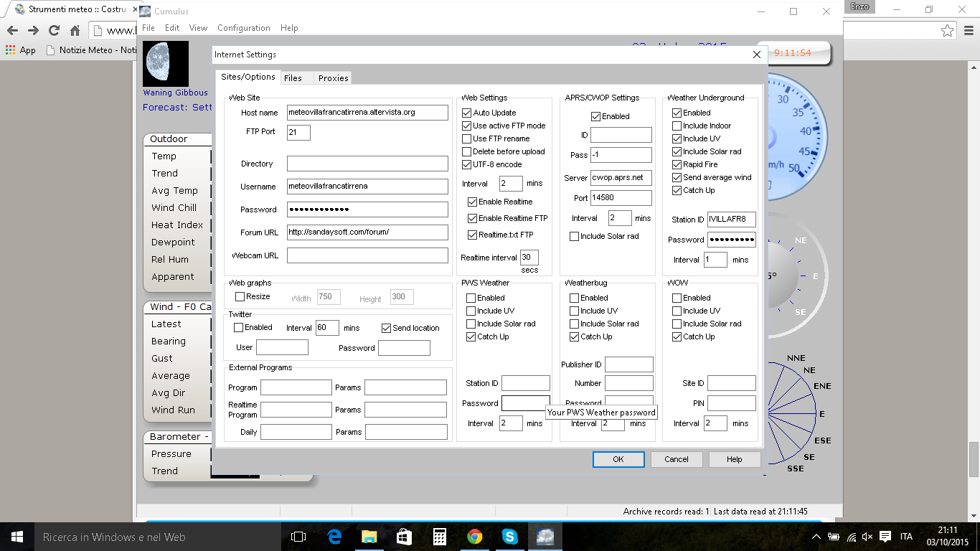Toggle the Auto Update checkbox
This screenshot has width=980, height=551.
467,113
